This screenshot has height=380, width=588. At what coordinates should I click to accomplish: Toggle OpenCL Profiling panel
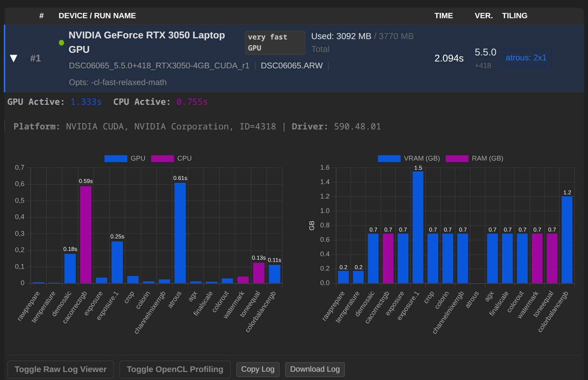click(175, 369)
